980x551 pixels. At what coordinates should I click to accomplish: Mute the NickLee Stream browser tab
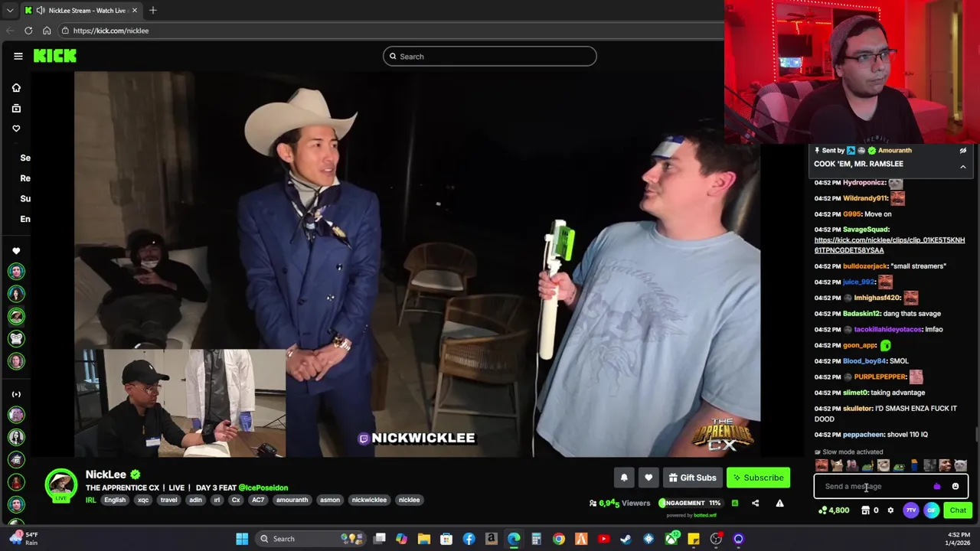tap(41, 10)
